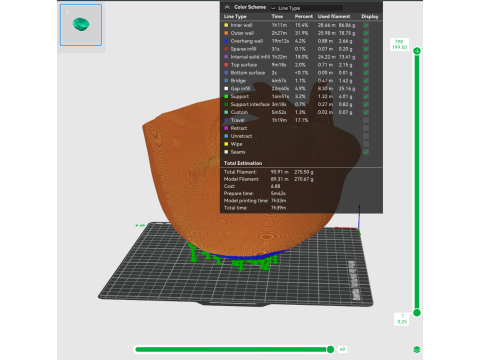Open the Line Type color scheme dropdown
480x360 pixels.
[x=306, y=8]
